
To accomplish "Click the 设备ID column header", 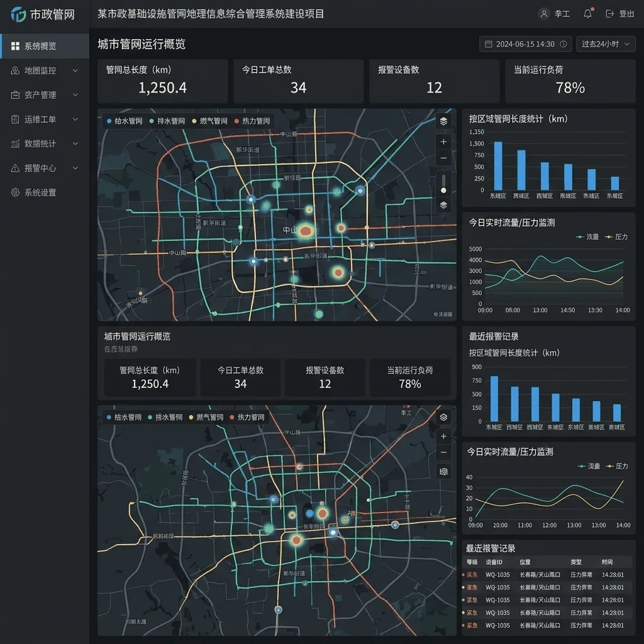I will [x=494, y=562].
